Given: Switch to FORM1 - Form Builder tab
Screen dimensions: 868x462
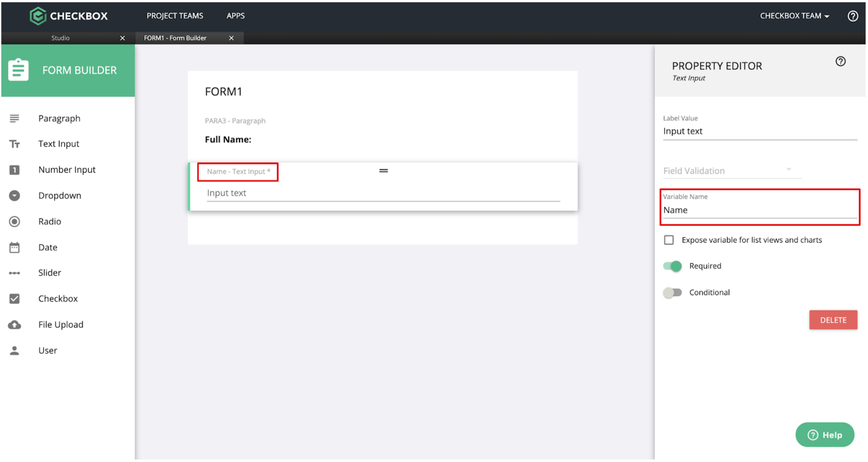Looking at the screenshot, I should pos(175,38).
